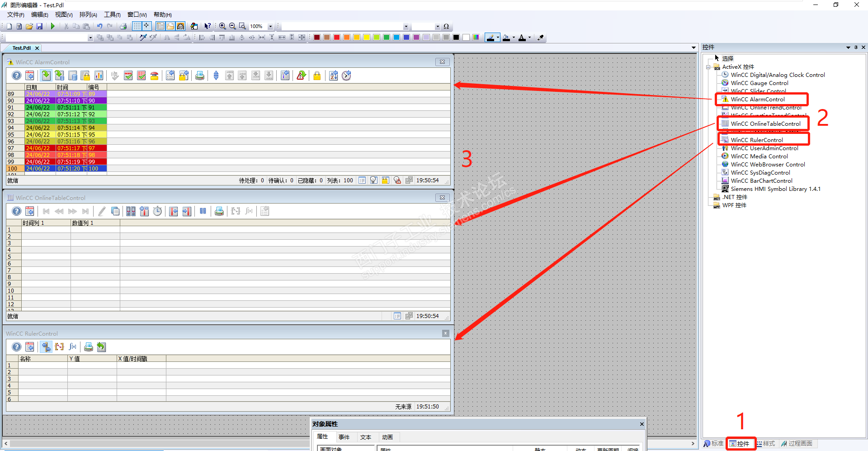This screenshot has height=451, width=868.
Task: Select WinCC RulerControl in the controls tree
Action: (757, 140)
